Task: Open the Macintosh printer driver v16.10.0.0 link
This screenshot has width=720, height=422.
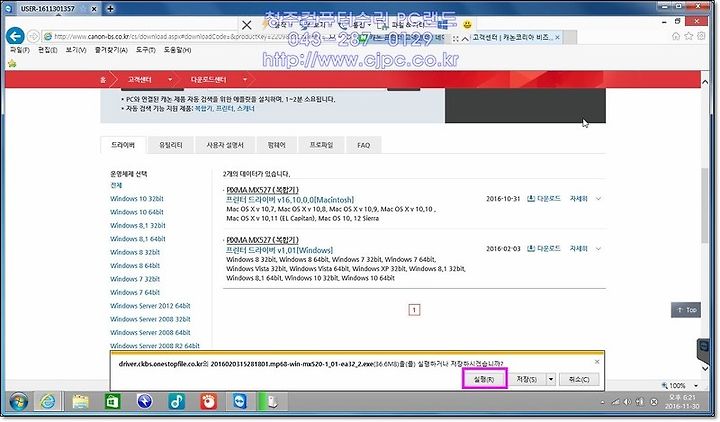Action: (x=290, y=200)
